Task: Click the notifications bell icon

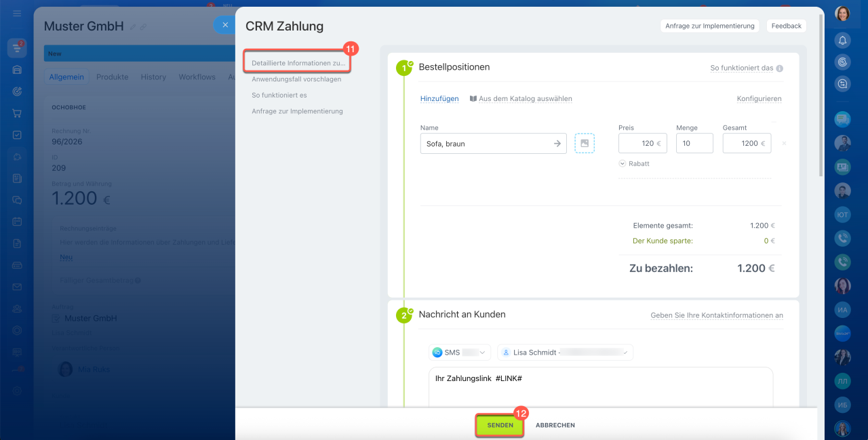Action: tap(843, 40)
